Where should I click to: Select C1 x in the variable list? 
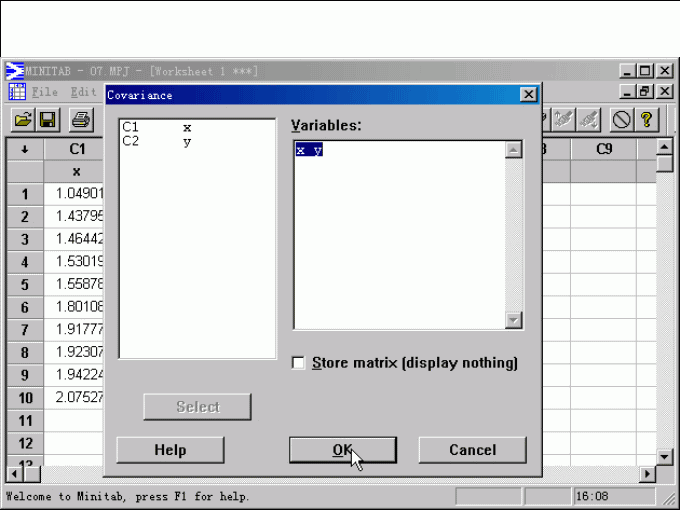(x=157, y=128)
